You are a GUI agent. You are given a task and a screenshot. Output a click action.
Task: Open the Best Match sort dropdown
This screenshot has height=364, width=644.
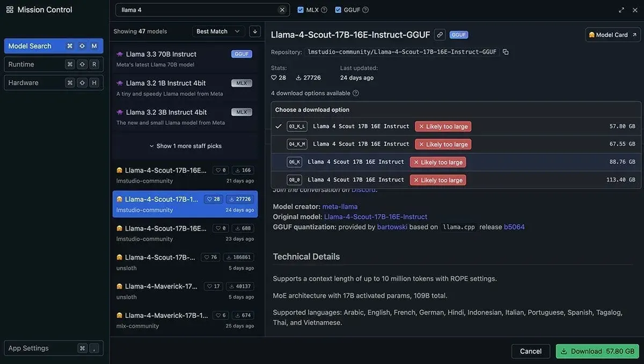218,31
